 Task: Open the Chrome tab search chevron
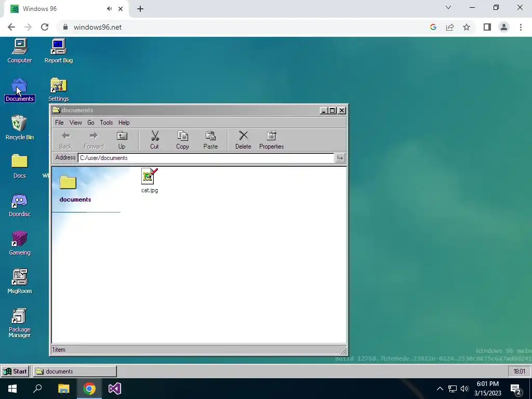coord(448,7)
